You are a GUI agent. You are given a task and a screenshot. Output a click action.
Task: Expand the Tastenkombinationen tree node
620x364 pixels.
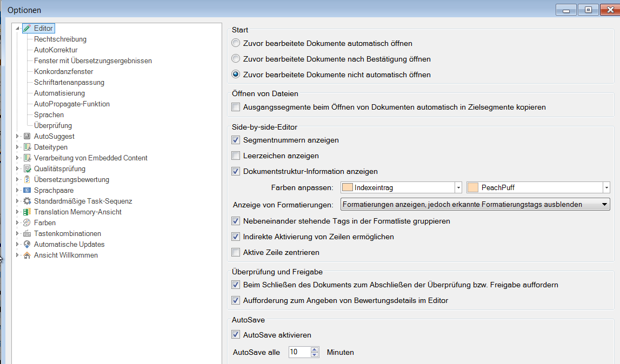point(17,233)
